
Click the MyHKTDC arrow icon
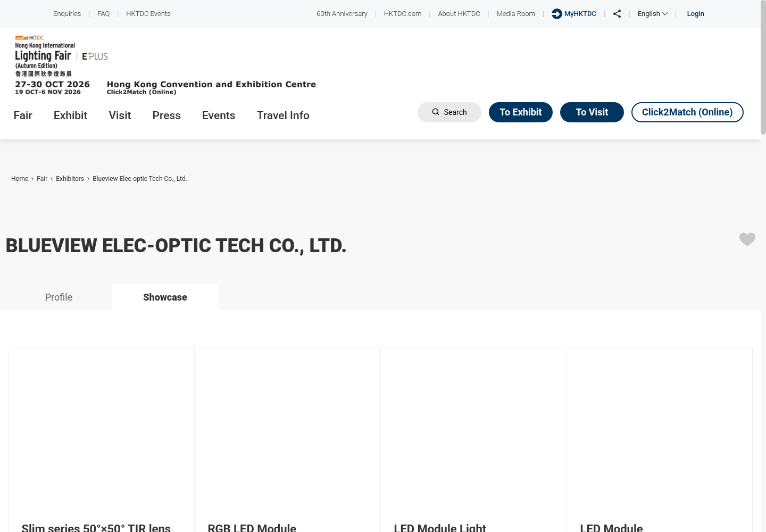(x=557, y=14)
